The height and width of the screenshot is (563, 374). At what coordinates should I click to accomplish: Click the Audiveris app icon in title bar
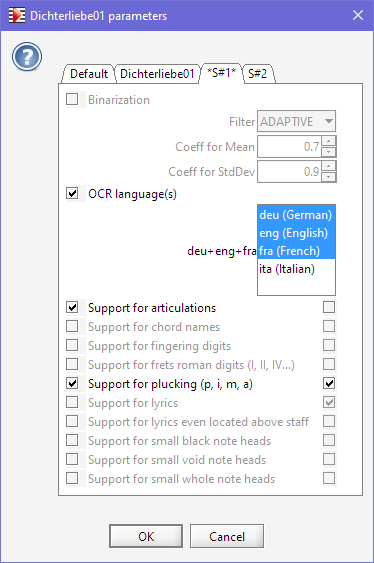(17, 15)
